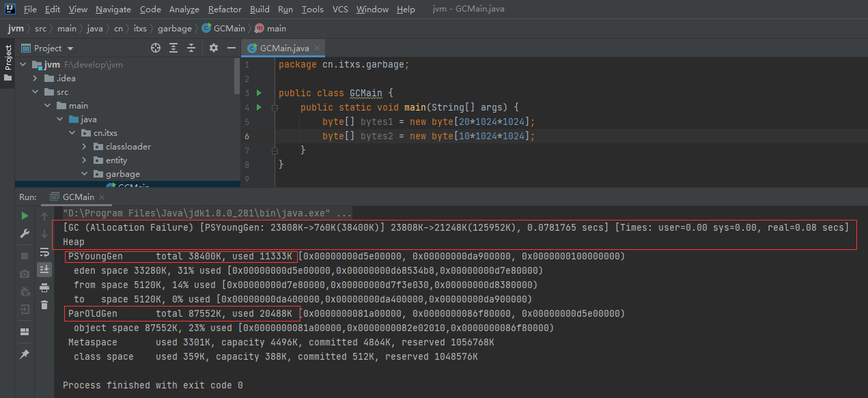
Task: Open the Refactor menu
Action: 225,10
